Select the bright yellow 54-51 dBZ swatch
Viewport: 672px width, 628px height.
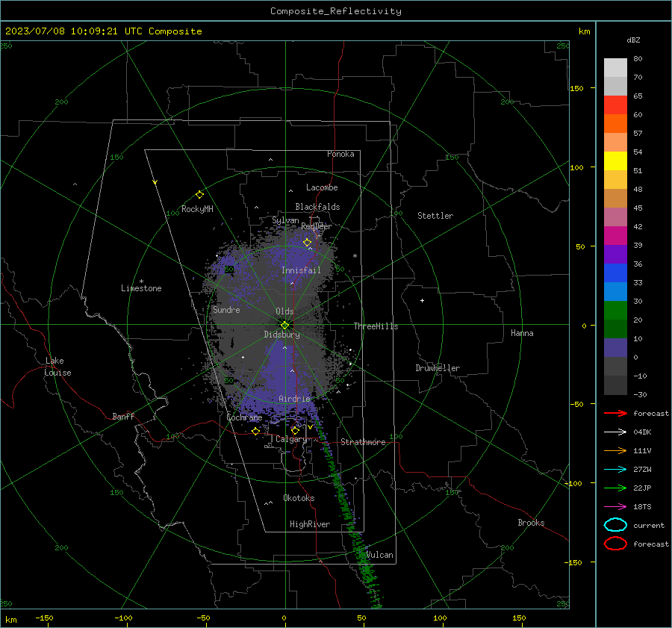[x=615, y=161]
